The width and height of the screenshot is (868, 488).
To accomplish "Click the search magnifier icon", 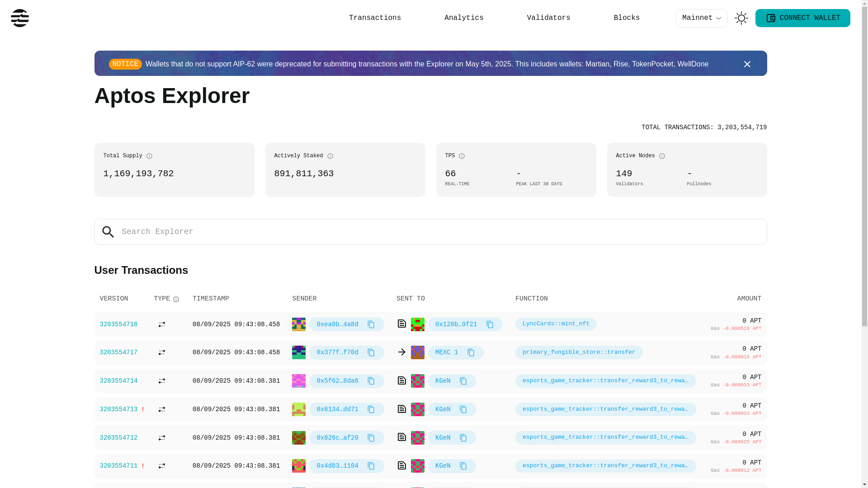I will click(108, 232).
